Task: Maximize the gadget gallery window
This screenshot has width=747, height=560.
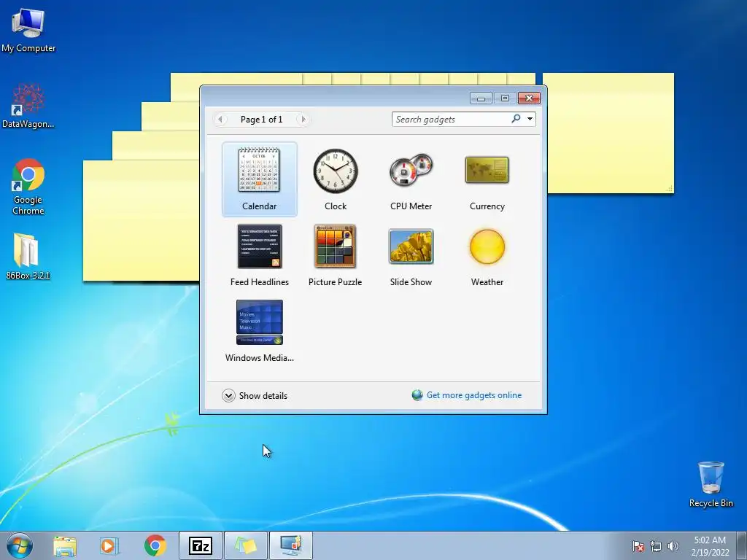Action: tap(505, 98)
